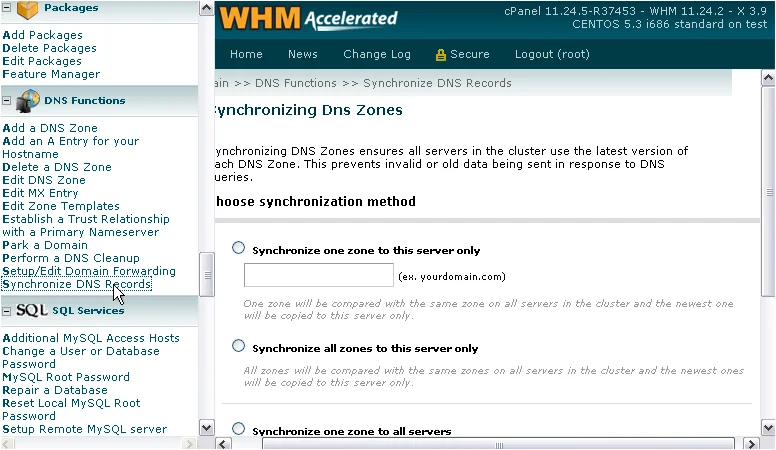The image size is (776, 450).
Task: Click the sidebar vertical scrollbar thumb
Action: [x=207, y=273]
